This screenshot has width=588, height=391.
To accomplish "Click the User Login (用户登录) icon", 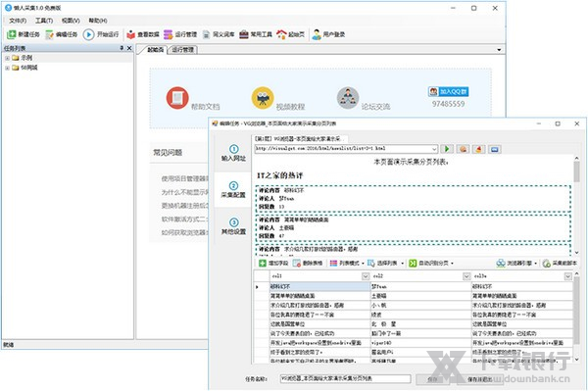I will coord(317,34).
